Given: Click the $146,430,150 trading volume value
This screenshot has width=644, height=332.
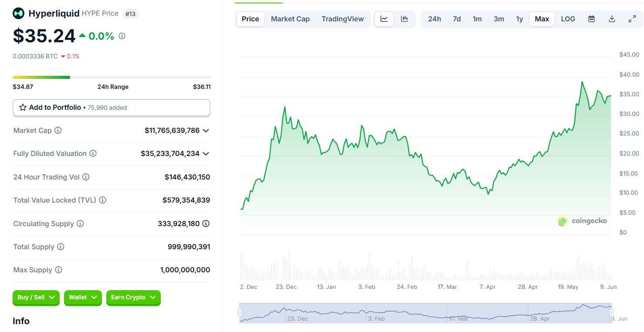Looking at the screenshot, I should pyautogui.click(x=187, y=177).
